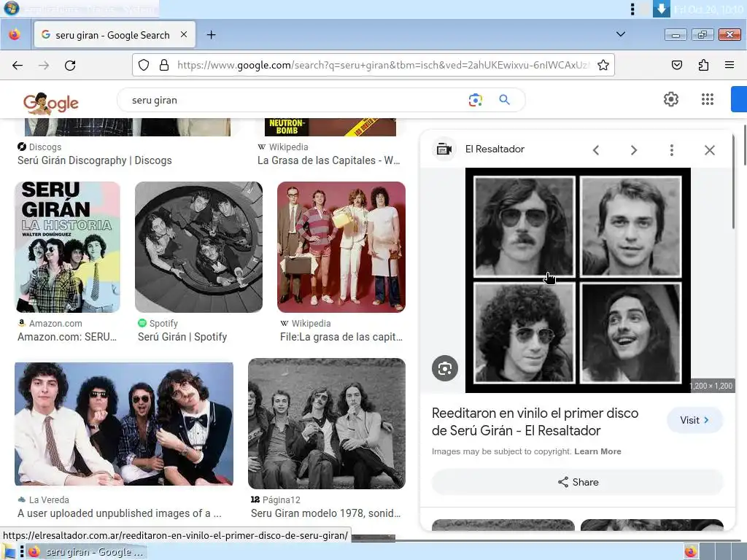The image size is (747, 560).
Task: Select the seru giran Google Search tab
Action: point(115,35)
